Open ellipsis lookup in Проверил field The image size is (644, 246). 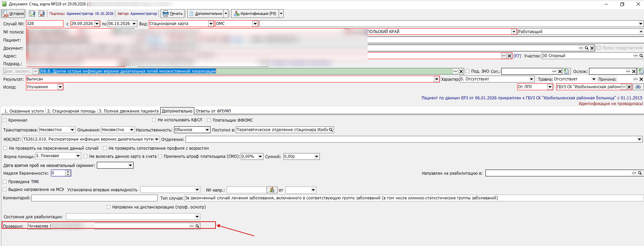click(192, 226)
